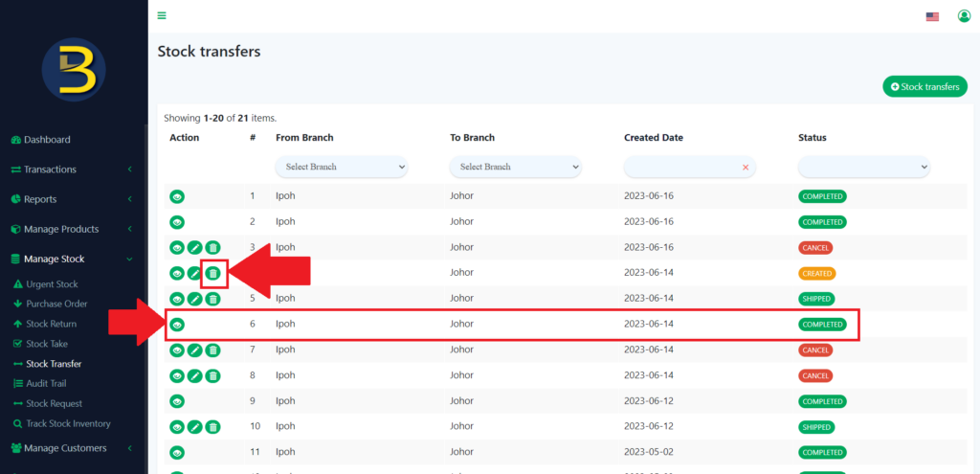Open the To Branch select dropdown

(x=516, y=167)
